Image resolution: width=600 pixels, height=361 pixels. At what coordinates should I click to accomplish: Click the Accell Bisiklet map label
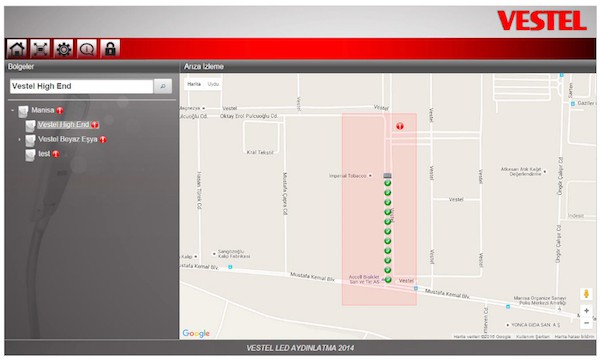[x=364, y=279]
